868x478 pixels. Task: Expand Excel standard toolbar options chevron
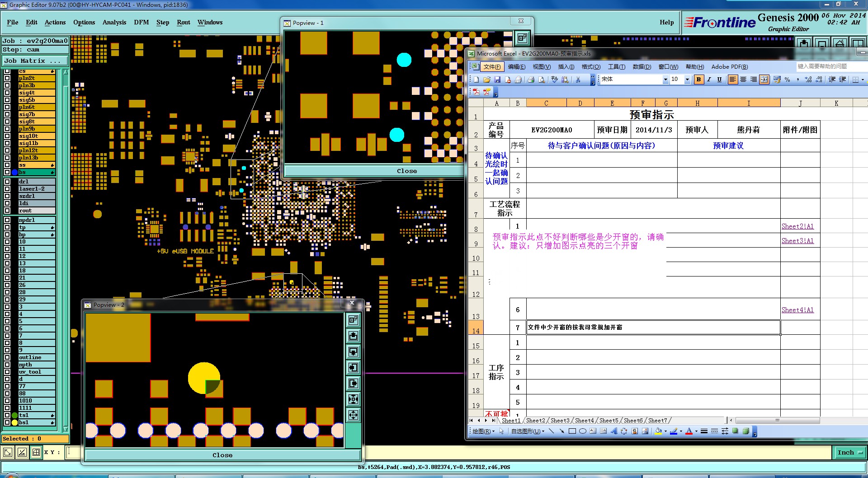coord(593,80)
